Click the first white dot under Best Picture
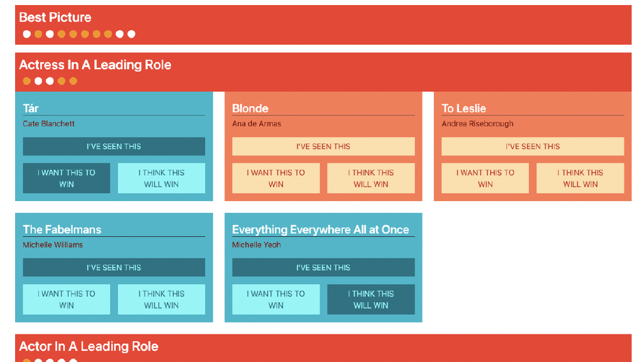 click(x=26, y=34)
